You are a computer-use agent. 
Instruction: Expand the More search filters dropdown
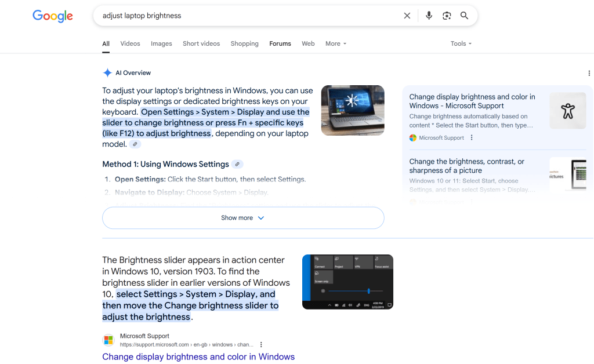336,43
